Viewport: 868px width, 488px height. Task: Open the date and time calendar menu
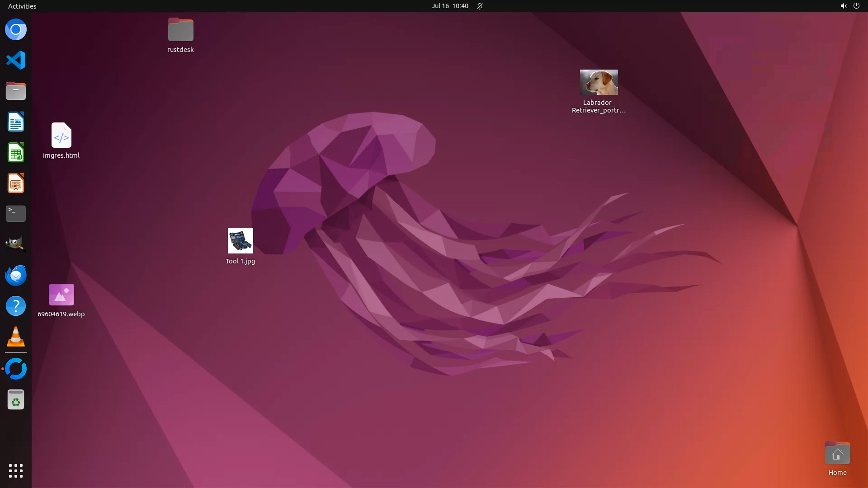[x=449, y=6]
